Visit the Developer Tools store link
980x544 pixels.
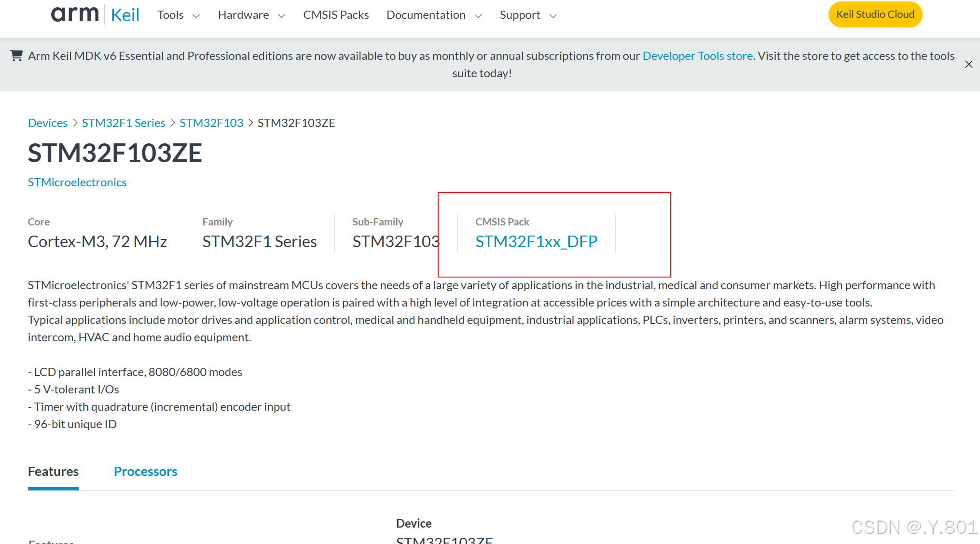pyautogui.click(x=697, y=56)
